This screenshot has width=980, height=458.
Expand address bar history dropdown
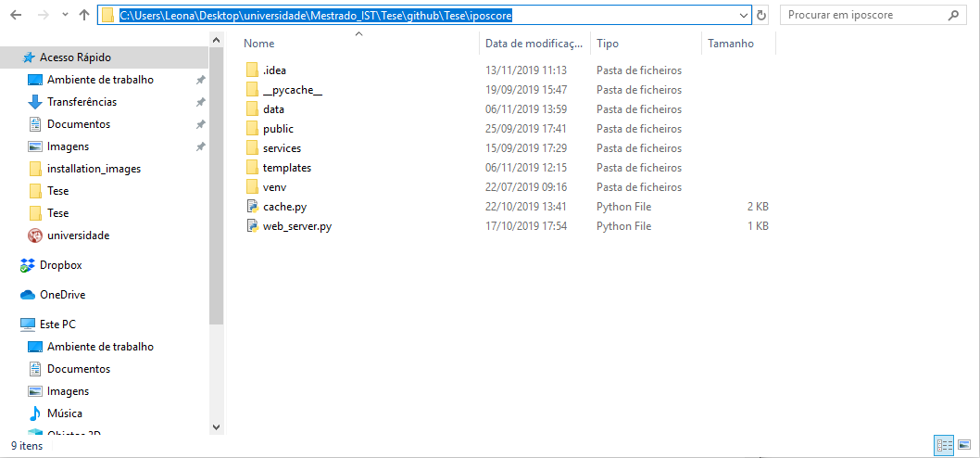744,15
